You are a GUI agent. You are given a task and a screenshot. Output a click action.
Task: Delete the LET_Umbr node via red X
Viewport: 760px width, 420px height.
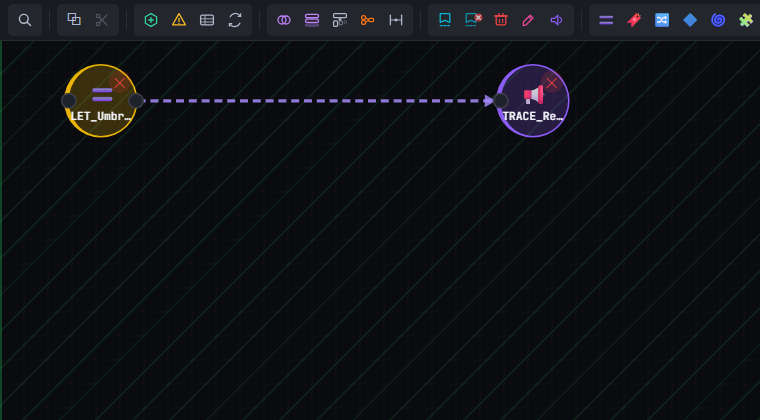(119, 83)
